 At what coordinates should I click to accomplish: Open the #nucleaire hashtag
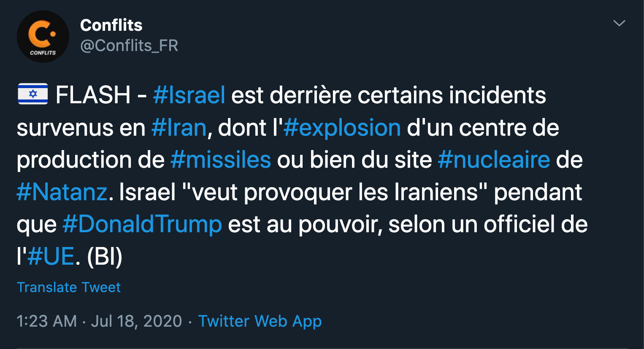[x=494, y=160]
